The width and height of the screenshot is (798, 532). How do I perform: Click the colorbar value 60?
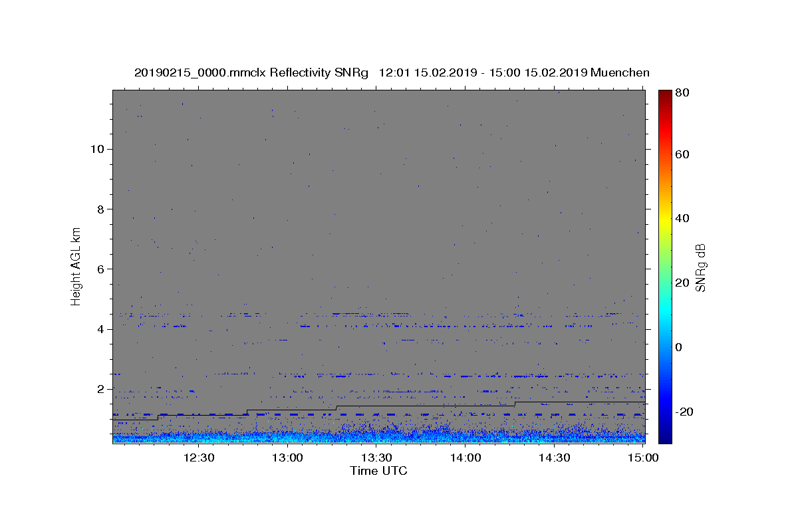click(682, 154)
